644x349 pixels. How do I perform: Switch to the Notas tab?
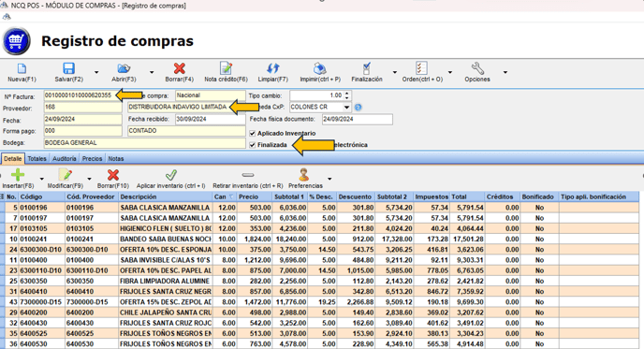[116, 158]
